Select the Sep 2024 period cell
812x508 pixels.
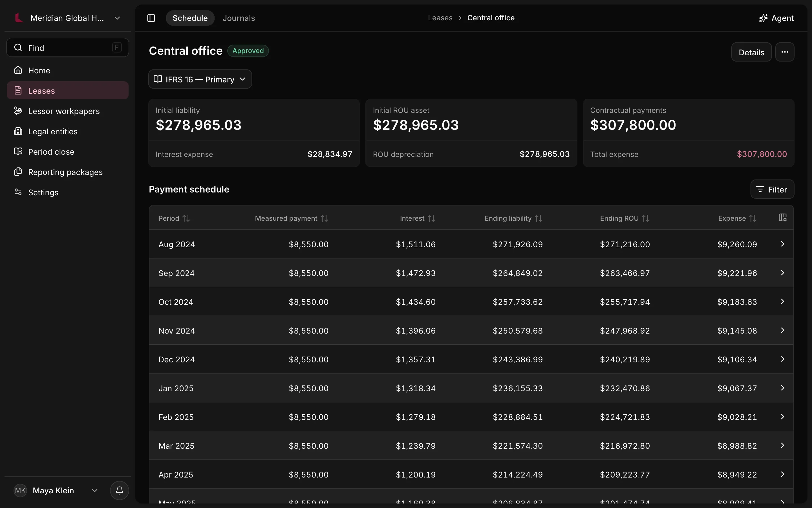176,273
